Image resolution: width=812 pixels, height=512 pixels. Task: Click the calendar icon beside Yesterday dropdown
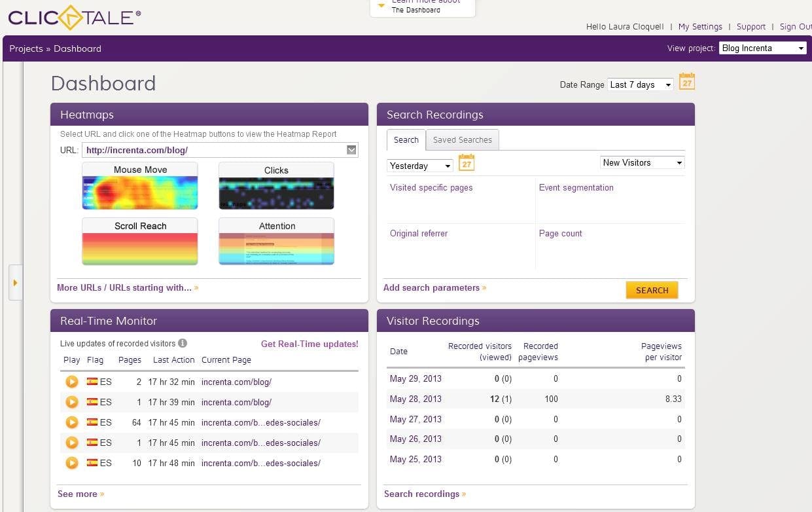pos(466,163)
